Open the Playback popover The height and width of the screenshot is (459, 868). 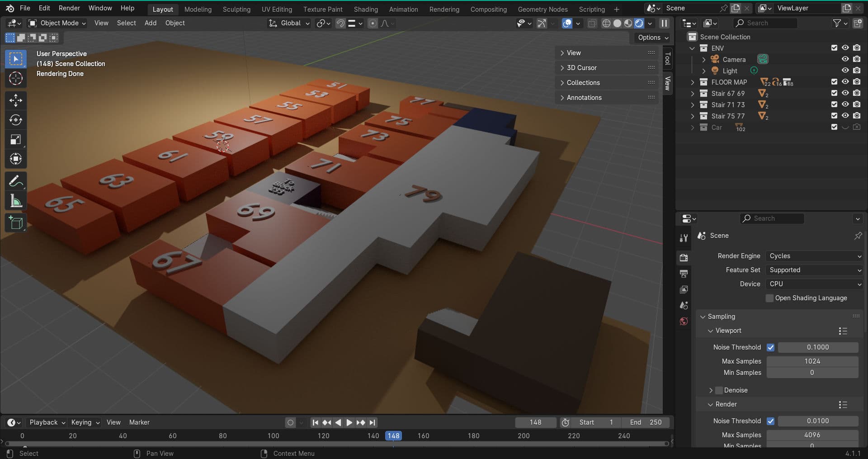point(47,422)
